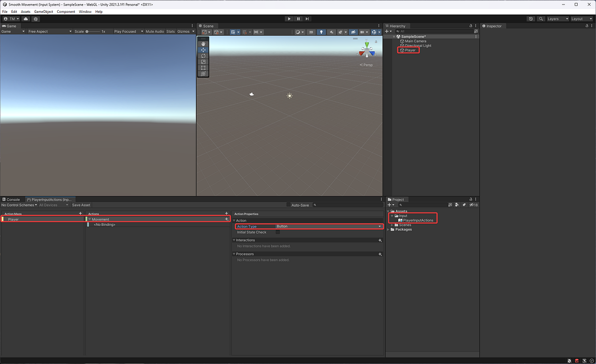Click the Save Asset button
The width and height of the screenshot is (596, 364).
tap(81, 205)
